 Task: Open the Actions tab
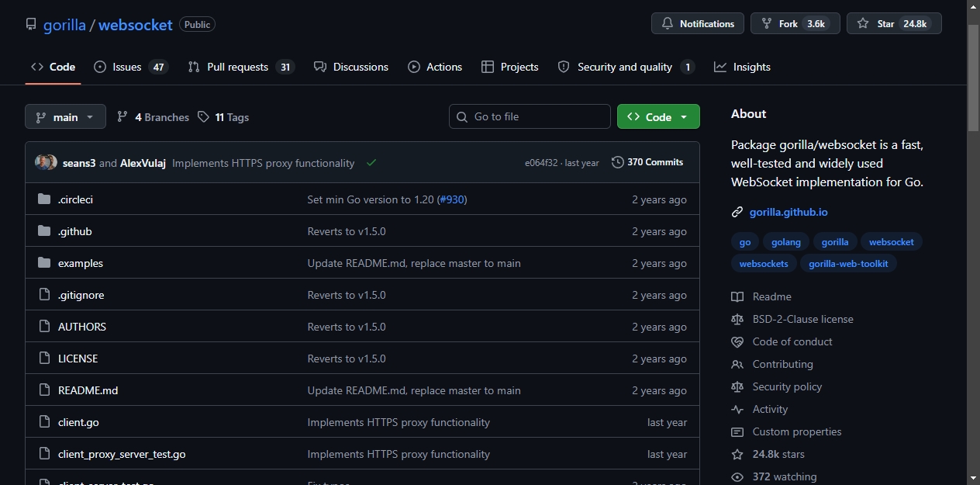coord(435,67)
